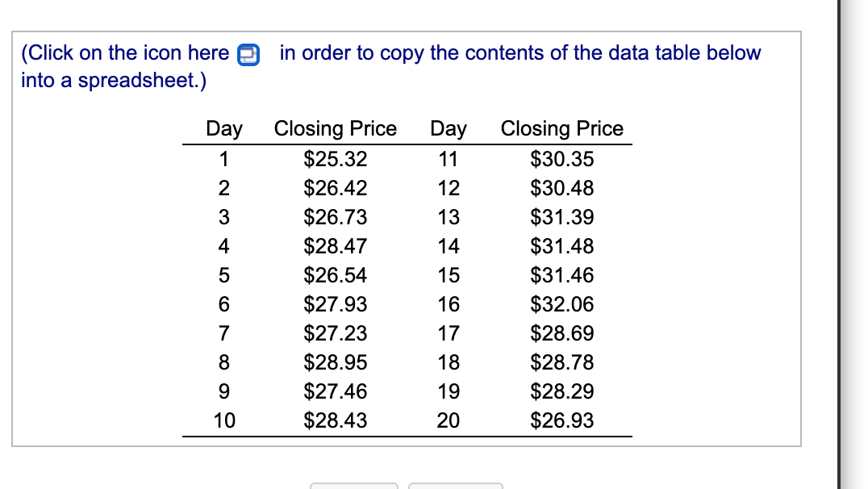Click the second Closing Price column header
This screenshot has height=489, width=868.
(562, 128)
